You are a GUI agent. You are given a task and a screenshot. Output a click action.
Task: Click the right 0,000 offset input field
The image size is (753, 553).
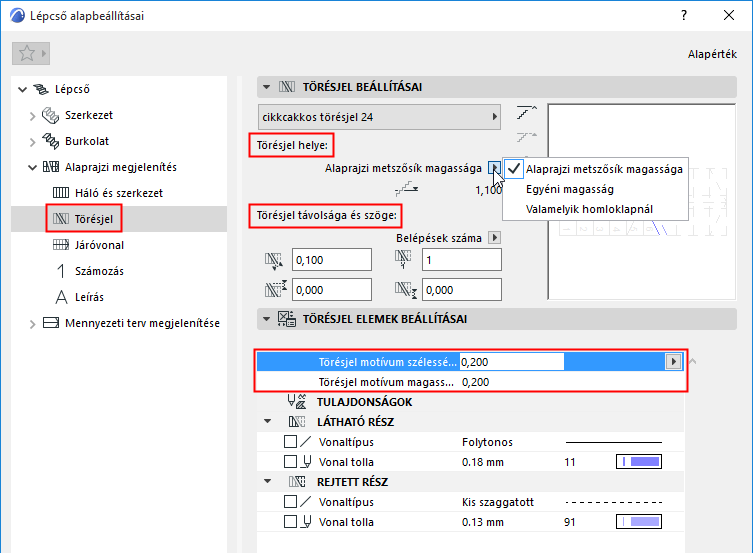pyautogui.click(x=462, y=289)
